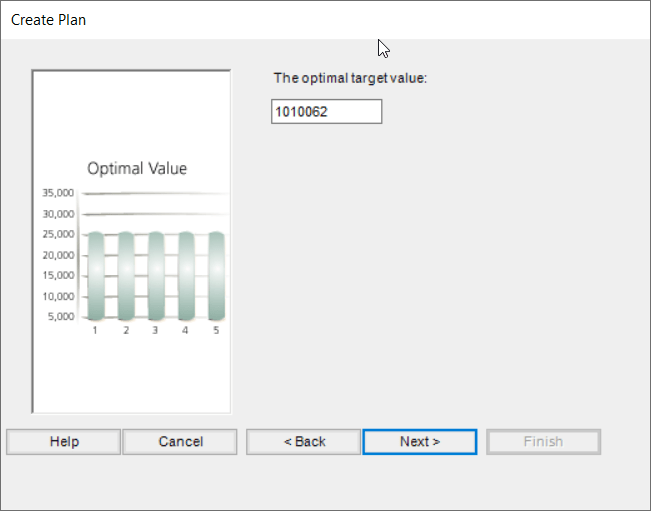
Task: Click the Help button
Action: 64,442
